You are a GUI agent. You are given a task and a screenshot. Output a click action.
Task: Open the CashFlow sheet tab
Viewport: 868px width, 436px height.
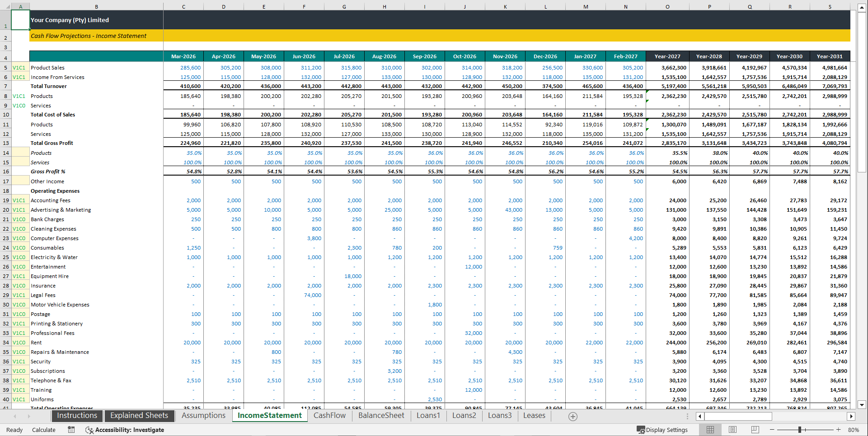(329, 415)
